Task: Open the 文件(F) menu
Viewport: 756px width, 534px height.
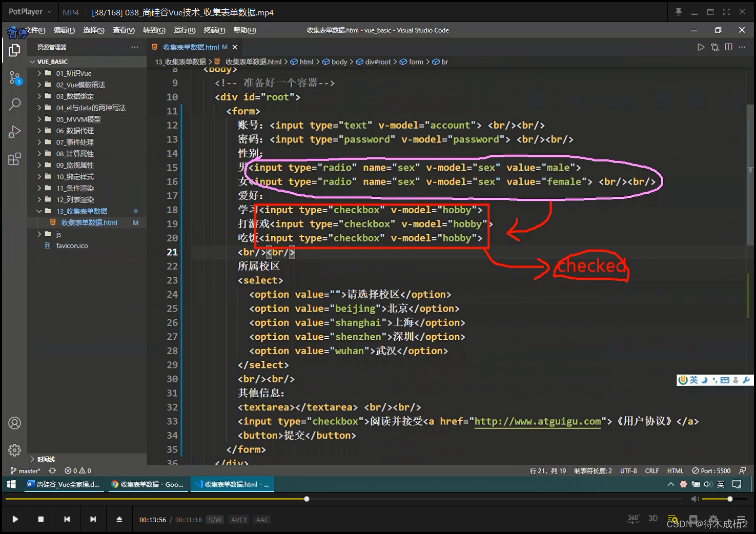Action: tap(35, 30)
